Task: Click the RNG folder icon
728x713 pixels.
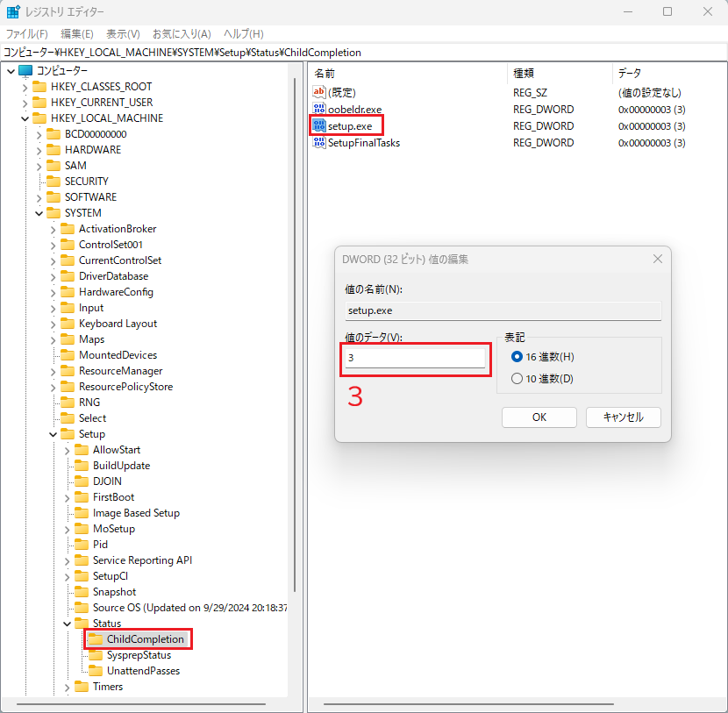Action: click(x=68, y=403)
